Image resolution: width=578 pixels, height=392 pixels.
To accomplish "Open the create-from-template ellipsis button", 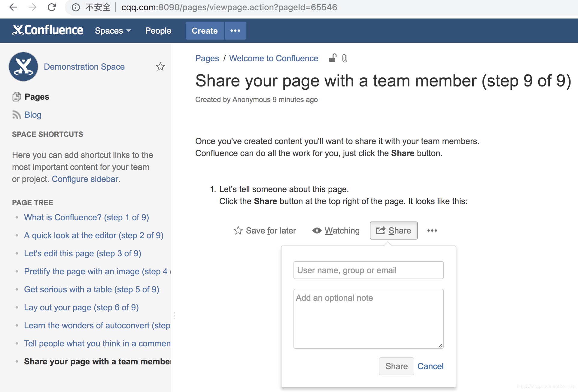I will click(x=235, y=31).
